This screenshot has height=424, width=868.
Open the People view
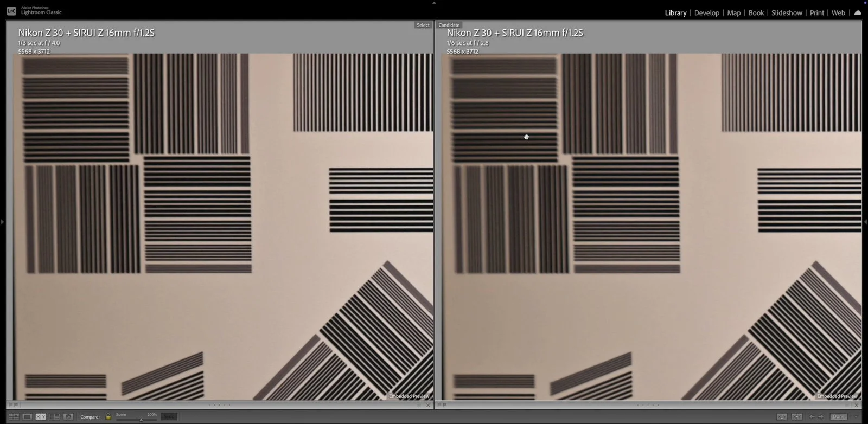[x=68, y=416]
